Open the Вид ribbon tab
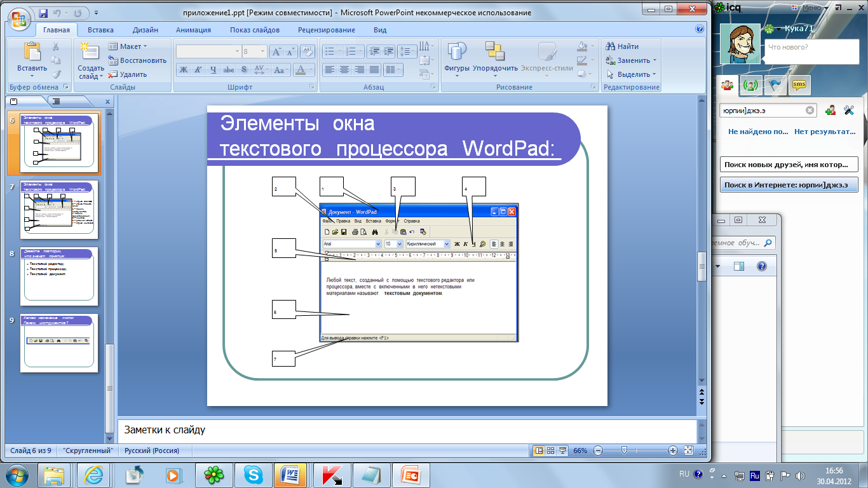 click(380, 30)
